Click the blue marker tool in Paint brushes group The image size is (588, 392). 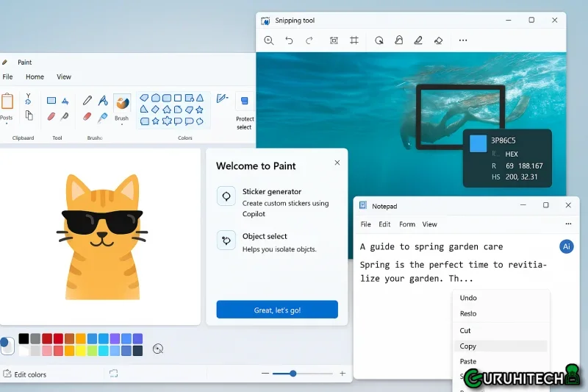coord(103,118)
